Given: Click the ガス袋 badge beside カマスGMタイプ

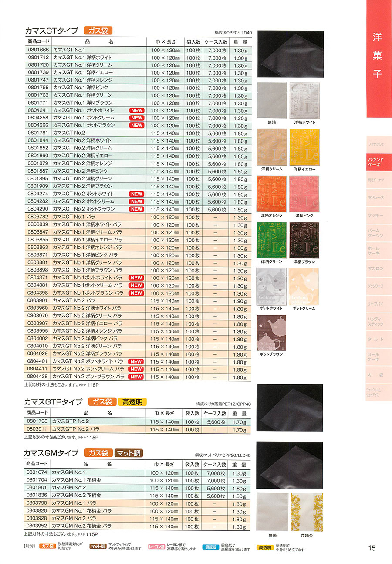Looking at the screenshot, I should pyautogui.click(x=98, y=453).
